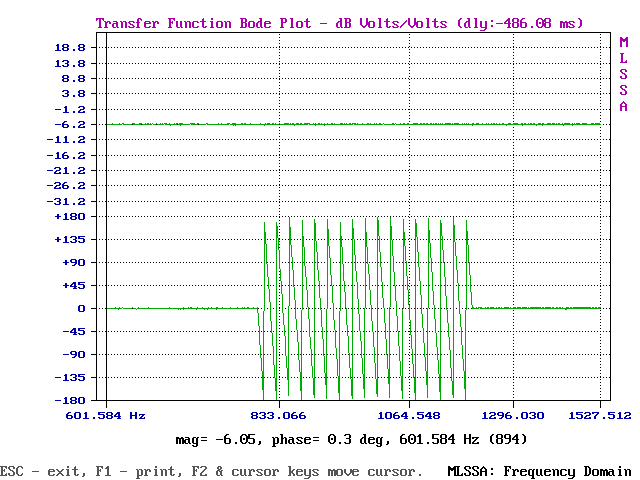
Task: Click the -1.2 dB axis label
Action: pos(70,109)
